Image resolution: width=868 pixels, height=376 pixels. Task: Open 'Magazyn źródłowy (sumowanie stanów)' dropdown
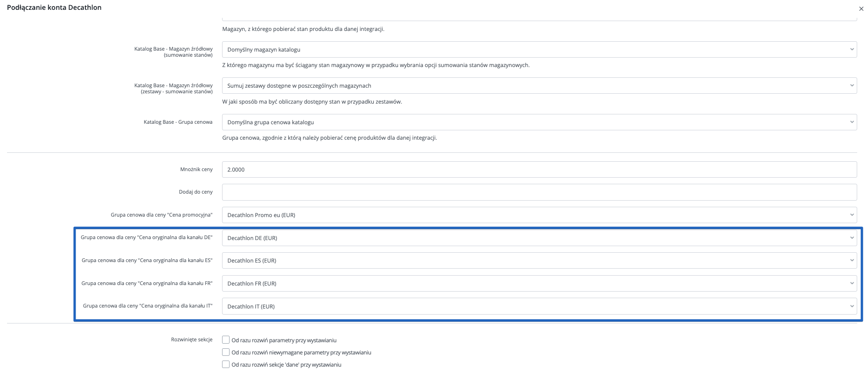(x=539, y=50)
